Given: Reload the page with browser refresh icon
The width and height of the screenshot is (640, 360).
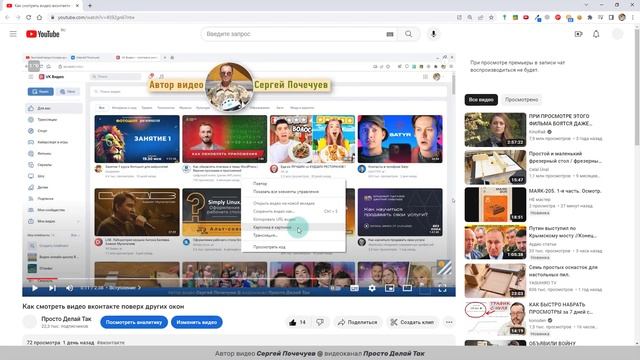Looking at the screenshot, I should [29, 18].
